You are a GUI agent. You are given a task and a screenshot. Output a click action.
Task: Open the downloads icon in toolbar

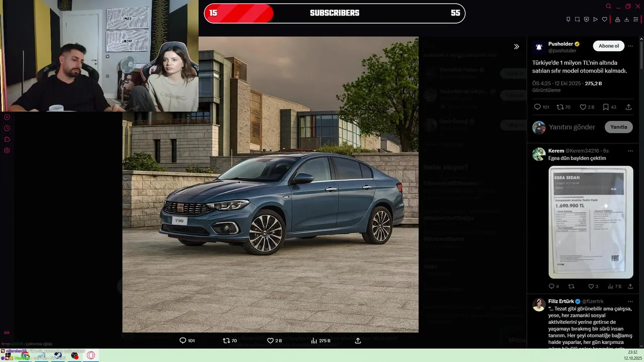pyautogui.click(x=627, y=20)
